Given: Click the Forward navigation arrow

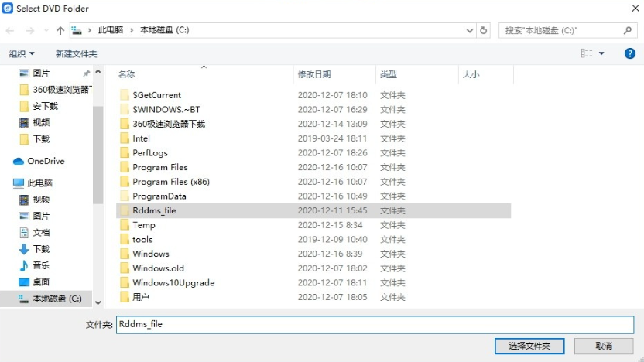Looking at the screenshot, I should [x=29, y=30].
